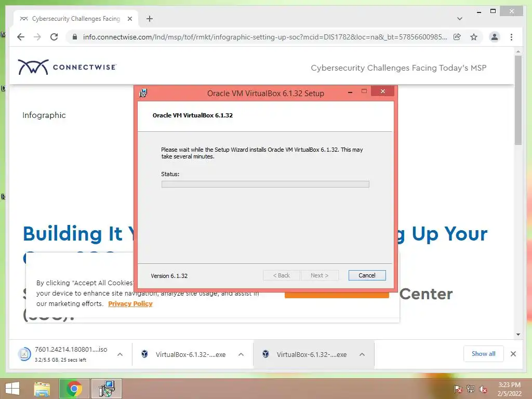Click the disabled Back button
This screenshot has height=399, width=532.
click(281, 275)
